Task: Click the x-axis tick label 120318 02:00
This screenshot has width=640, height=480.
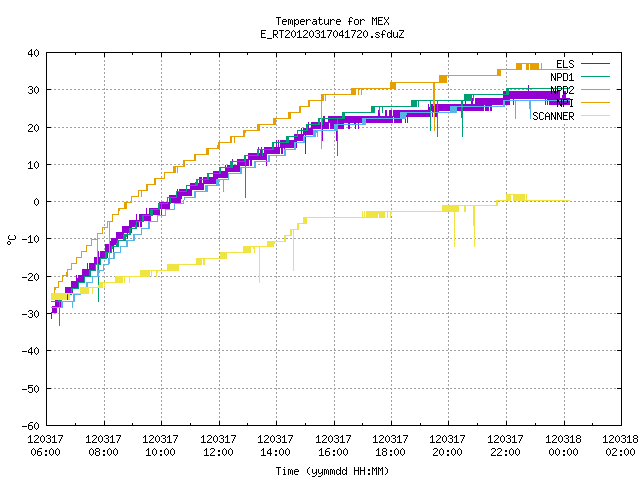Action: pyautogui.click(x=621, y=445)
